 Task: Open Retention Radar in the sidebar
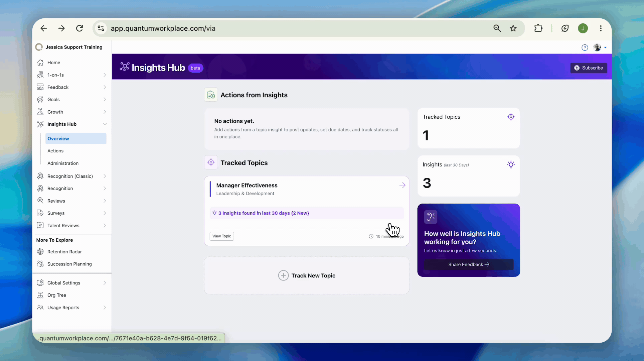[x=64, y=252]
